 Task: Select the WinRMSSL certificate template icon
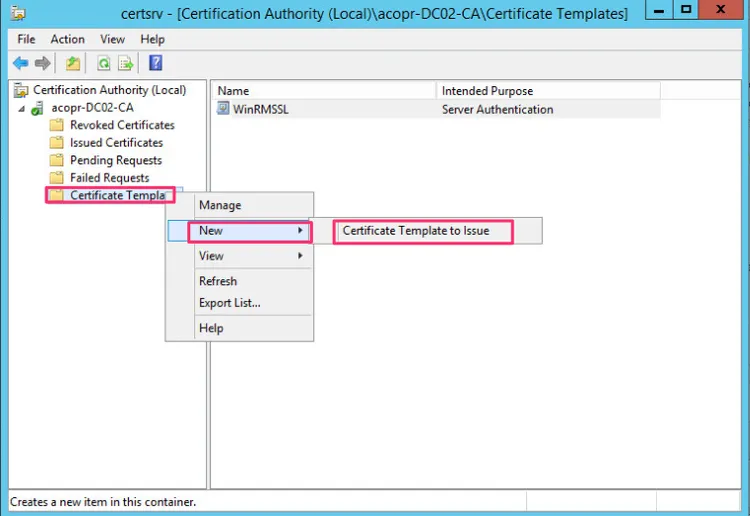(x=224, y=109)
